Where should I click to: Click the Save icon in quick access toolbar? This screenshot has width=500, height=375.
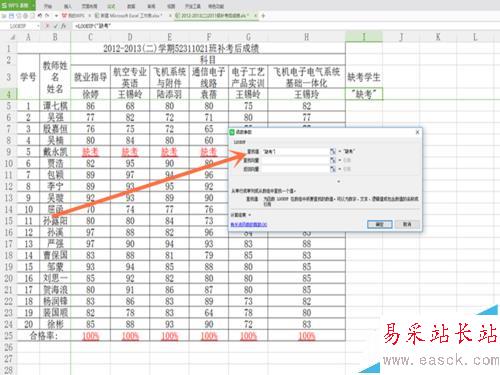11,16
